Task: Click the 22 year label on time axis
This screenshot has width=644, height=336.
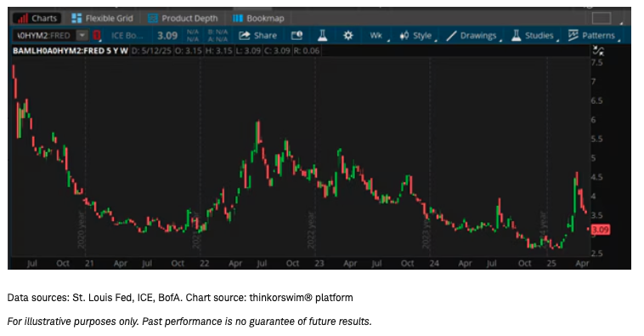Action: 204,263
